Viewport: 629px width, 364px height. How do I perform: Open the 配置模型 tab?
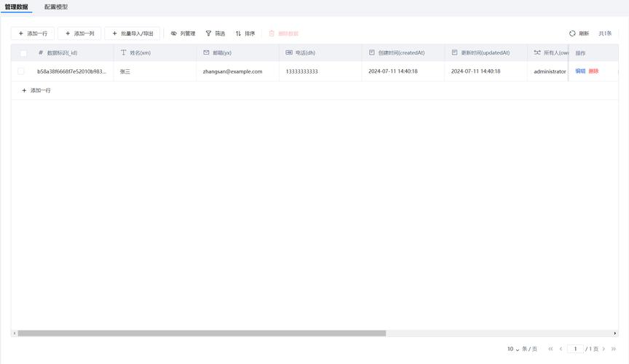click(56, 7)
